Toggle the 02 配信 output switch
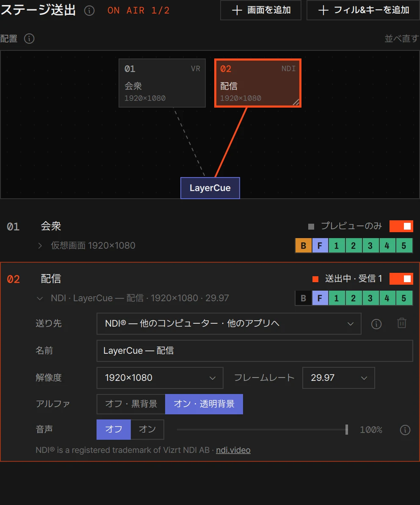420x505 pixels. pyautogui.click(x=401, y=279)
